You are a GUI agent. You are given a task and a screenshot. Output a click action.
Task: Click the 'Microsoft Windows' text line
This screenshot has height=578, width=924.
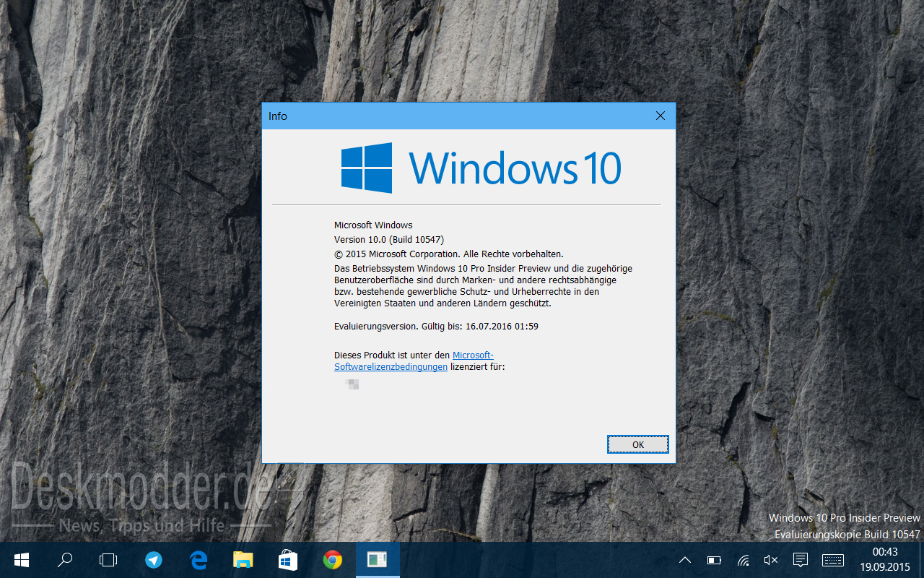tap(373, 225)
